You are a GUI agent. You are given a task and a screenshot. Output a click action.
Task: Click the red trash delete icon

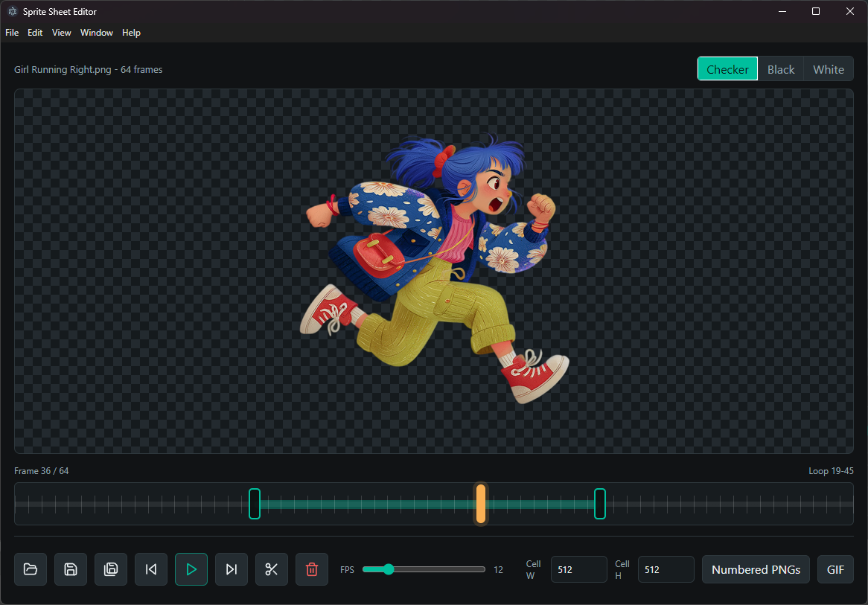coord(312,569)
